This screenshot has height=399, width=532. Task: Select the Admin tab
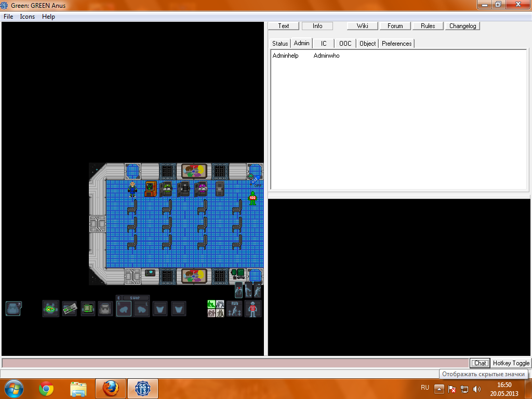tap(302, 43)
